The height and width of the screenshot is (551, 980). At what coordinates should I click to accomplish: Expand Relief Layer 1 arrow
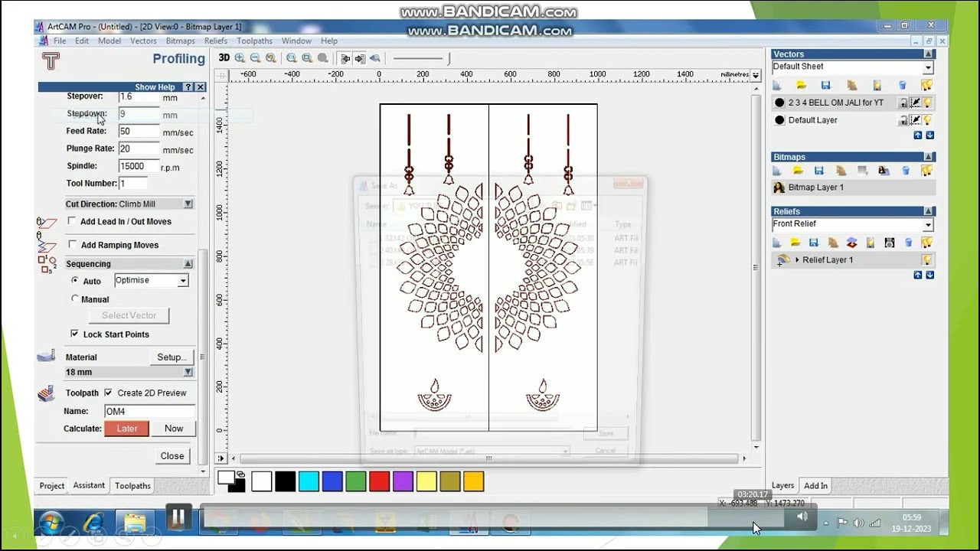[x=797, y=260]
